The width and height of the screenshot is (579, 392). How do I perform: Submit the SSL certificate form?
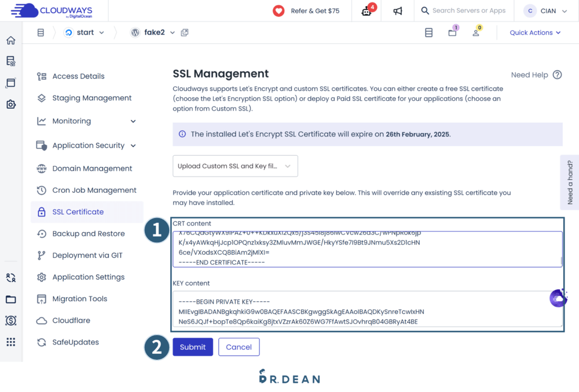[x=193, y=347]
